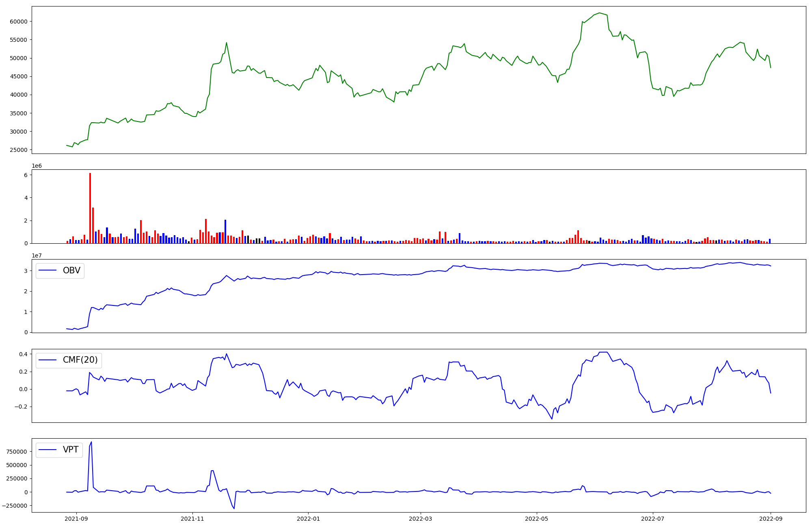Click the 2021-11 x-axis tick label
The width and height of the screenshot is (812, 528).
[192, 518]
